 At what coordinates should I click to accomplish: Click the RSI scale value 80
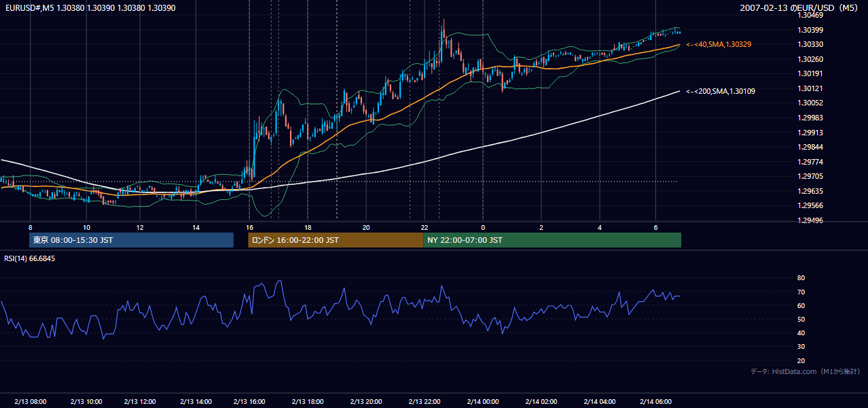click(801, 278)
